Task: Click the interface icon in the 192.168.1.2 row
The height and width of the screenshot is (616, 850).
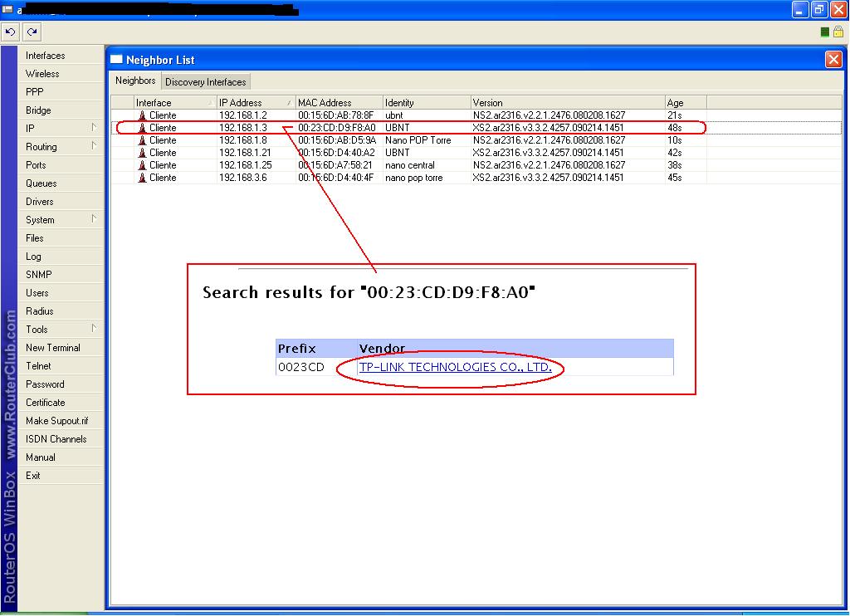Action: 142,115
